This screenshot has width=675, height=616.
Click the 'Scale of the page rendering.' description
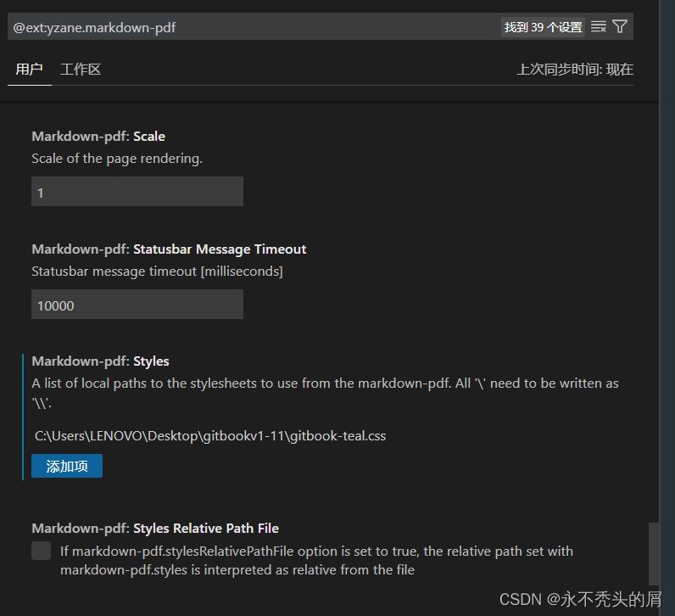(x=117, y=159)
